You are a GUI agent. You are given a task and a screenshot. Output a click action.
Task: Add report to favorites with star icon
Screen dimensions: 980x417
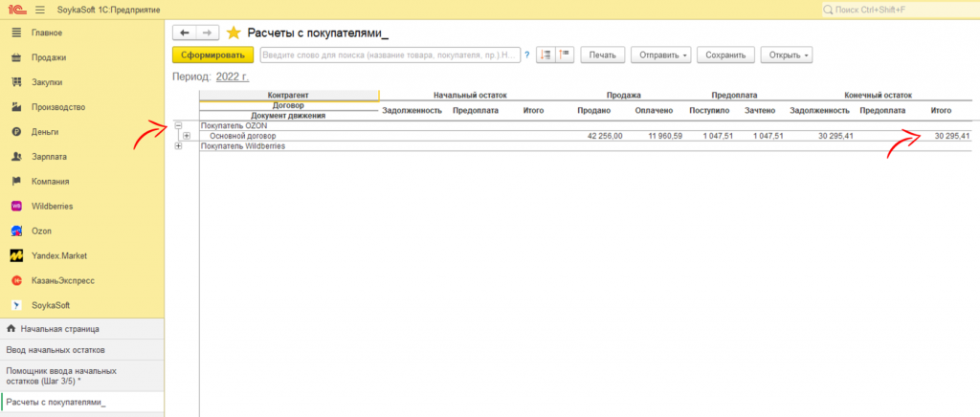coord(234,33)
